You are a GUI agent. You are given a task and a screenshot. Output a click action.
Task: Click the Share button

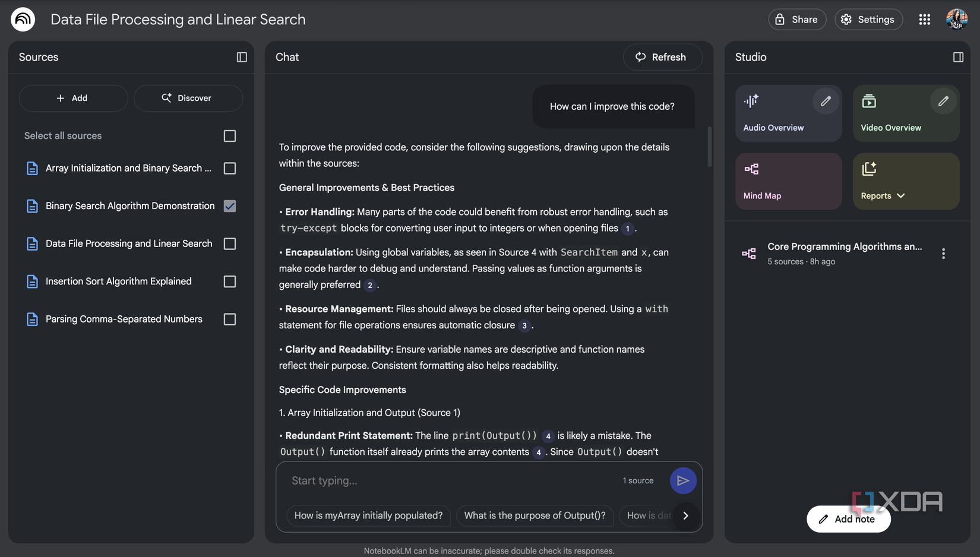point(797,20)
